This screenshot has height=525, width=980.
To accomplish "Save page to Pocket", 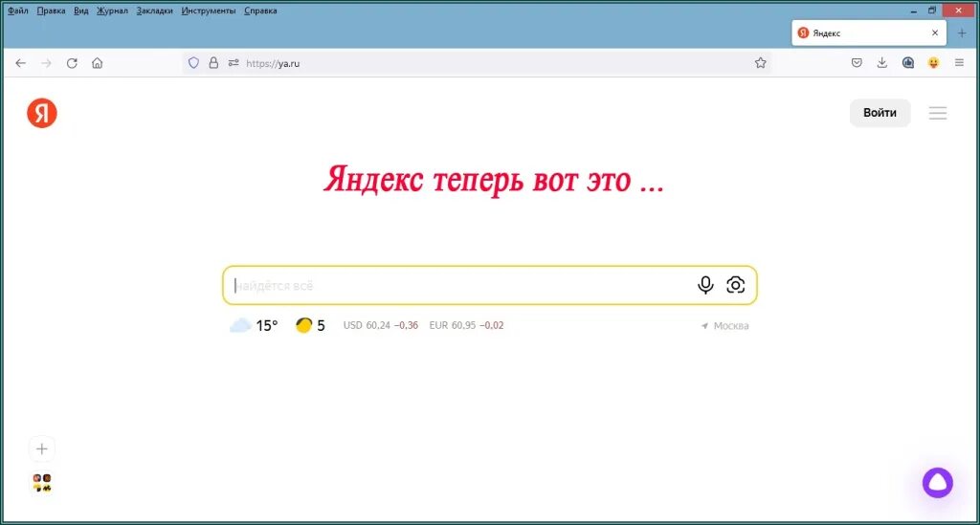I will pyautogui.click(x=857, y=62).
